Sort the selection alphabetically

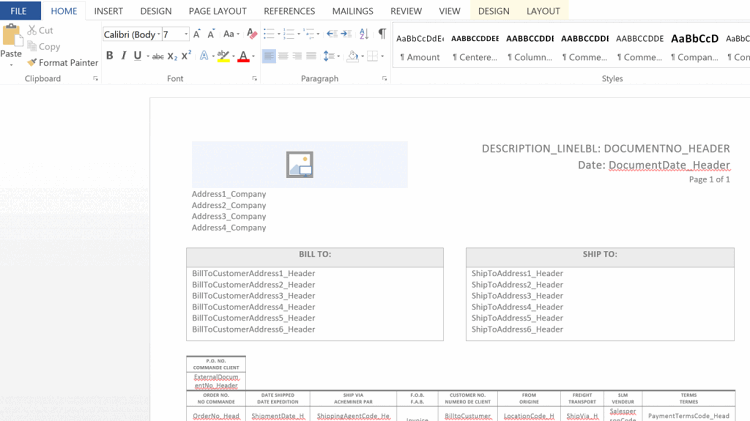[x=364, y=34]
